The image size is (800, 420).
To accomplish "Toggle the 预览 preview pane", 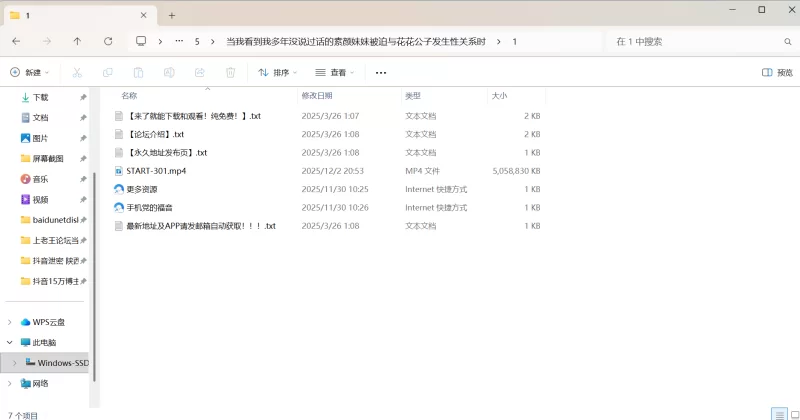I will click(777, 72).
